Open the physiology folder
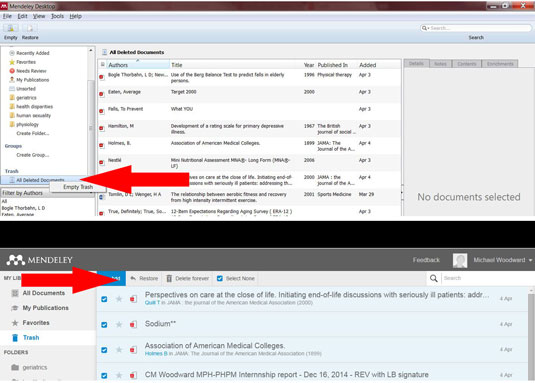The width and height of the screenshot is (535, 383). pos(27,124)
